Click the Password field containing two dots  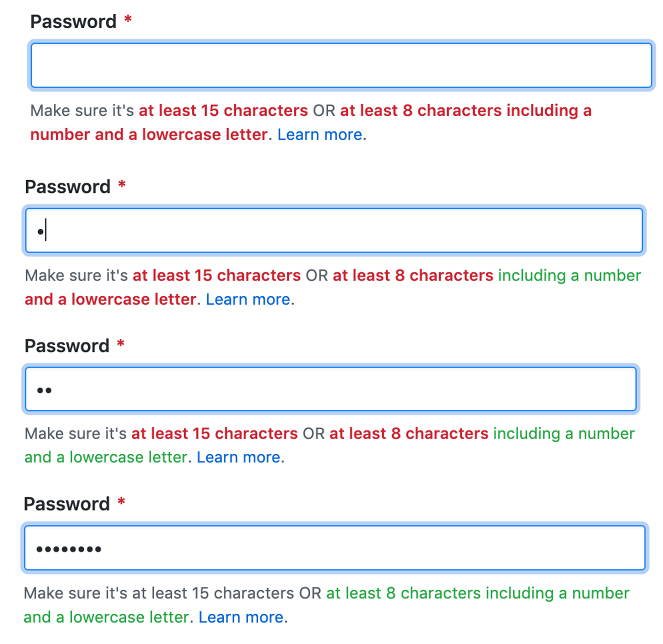331,389
